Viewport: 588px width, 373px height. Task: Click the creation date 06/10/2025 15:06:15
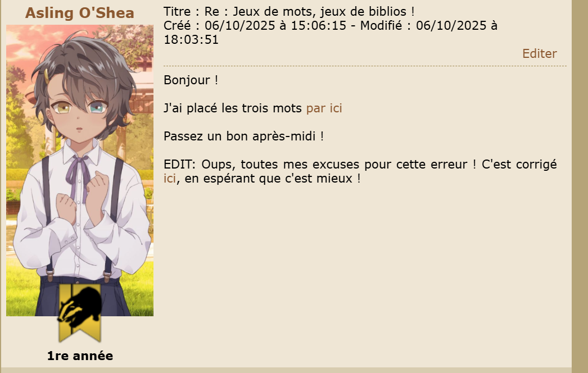(x=275, y=26)
